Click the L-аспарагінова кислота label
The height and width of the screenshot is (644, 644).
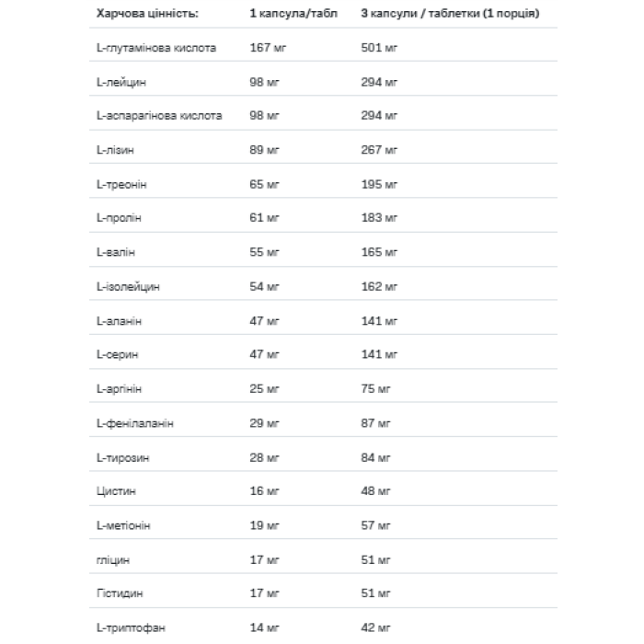tap(158, 116)
